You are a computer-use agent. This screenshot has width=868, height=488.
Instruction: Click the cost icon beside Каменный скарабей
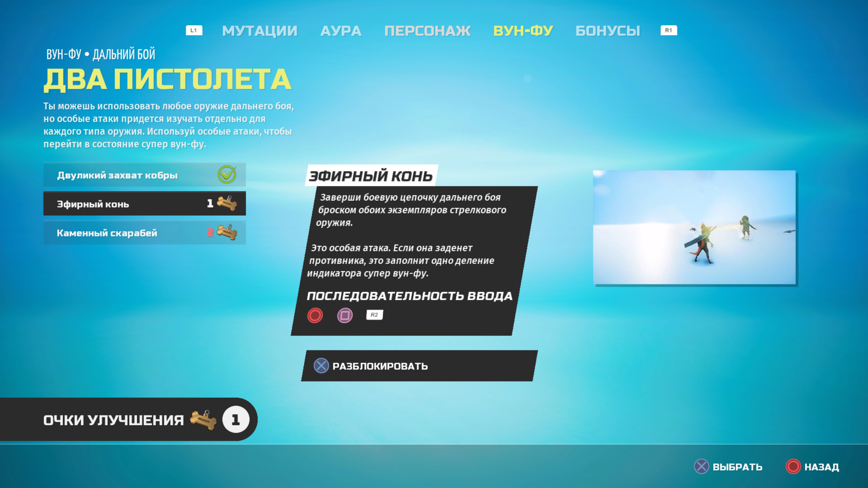tap(226, 232)
